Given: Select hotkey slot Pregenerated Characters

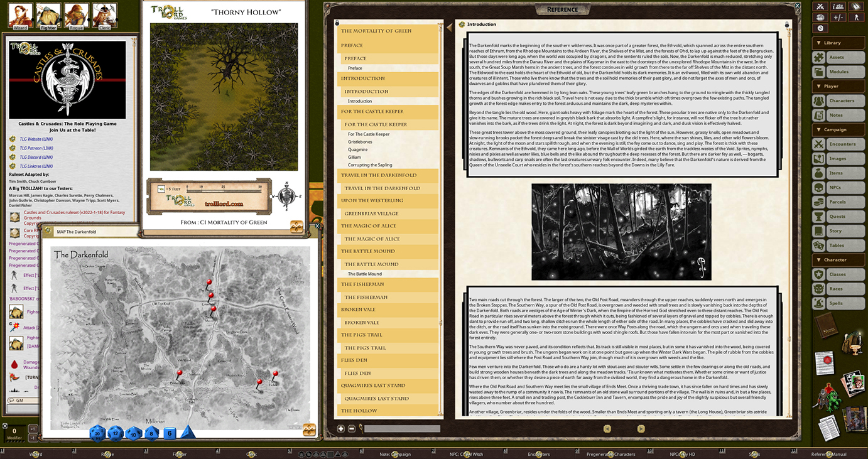Looking at the screenshot, I should coord(610,454).
